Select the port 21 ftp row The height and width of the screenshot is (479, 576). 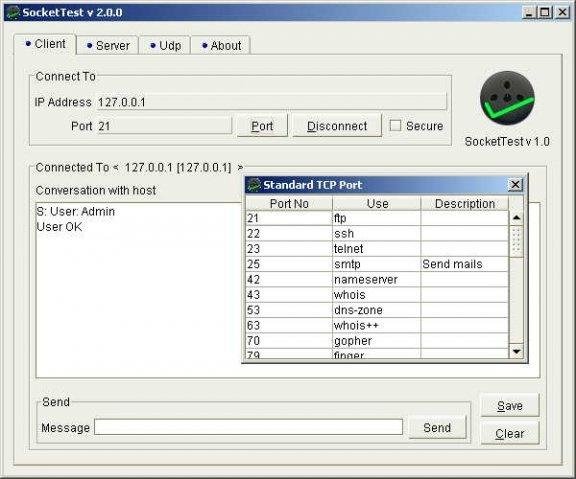(x=377, y=218)
